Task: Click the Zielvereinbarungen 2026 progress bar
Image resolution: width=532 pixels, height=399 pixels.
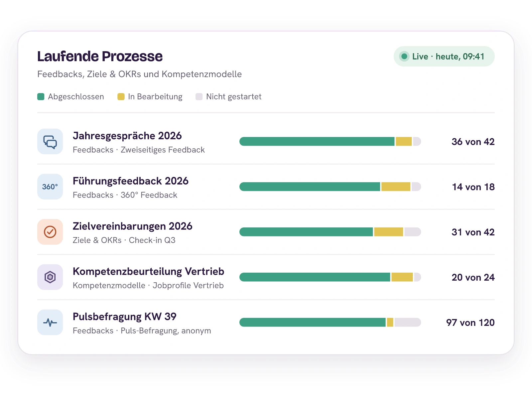Action: (330, 232)
